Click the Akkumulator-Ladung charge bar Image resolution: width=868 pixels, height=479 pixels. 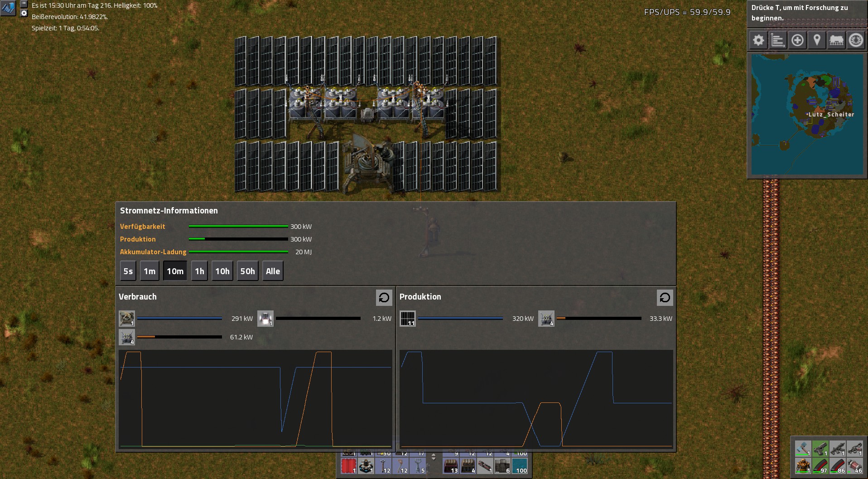click(x=238, y=252)
